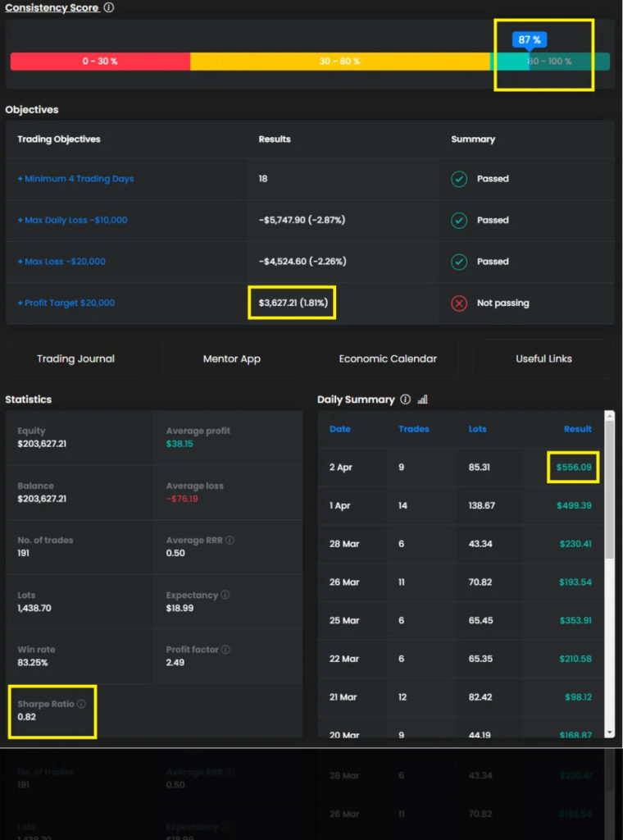Expand the Minimum 4 Trading Days objective
Screen dimensions: 623x840
tap(75, 179)
